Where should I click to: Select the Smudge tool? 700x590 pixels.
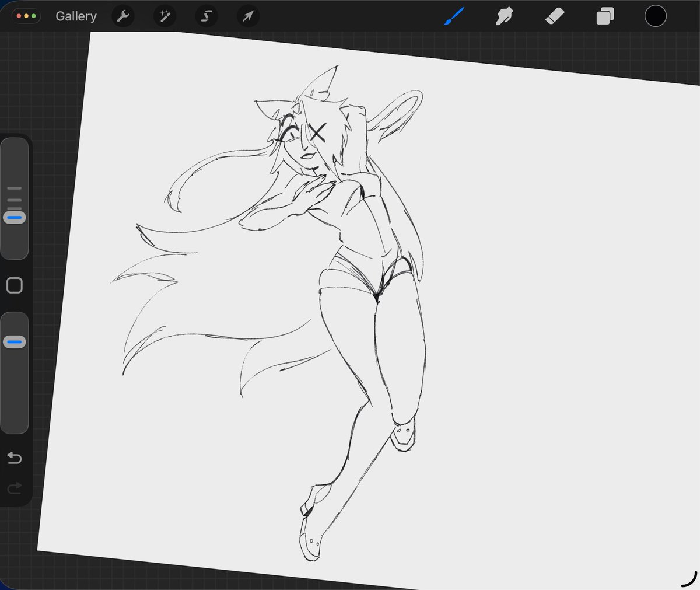504,16
